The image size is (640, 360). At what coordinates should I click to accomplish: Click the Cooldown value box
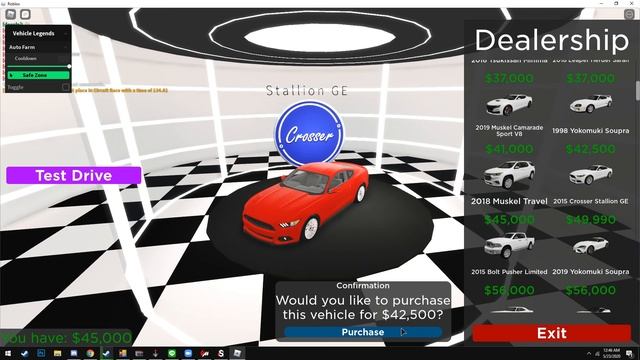(63, 59)
